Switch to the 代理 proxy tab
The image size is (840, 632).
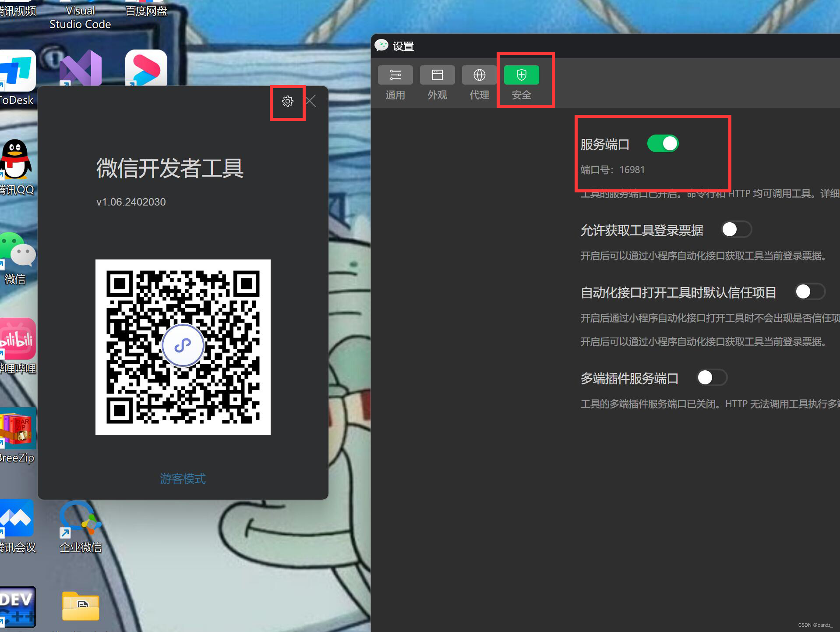pyautogui.click(x=479, y=83)
